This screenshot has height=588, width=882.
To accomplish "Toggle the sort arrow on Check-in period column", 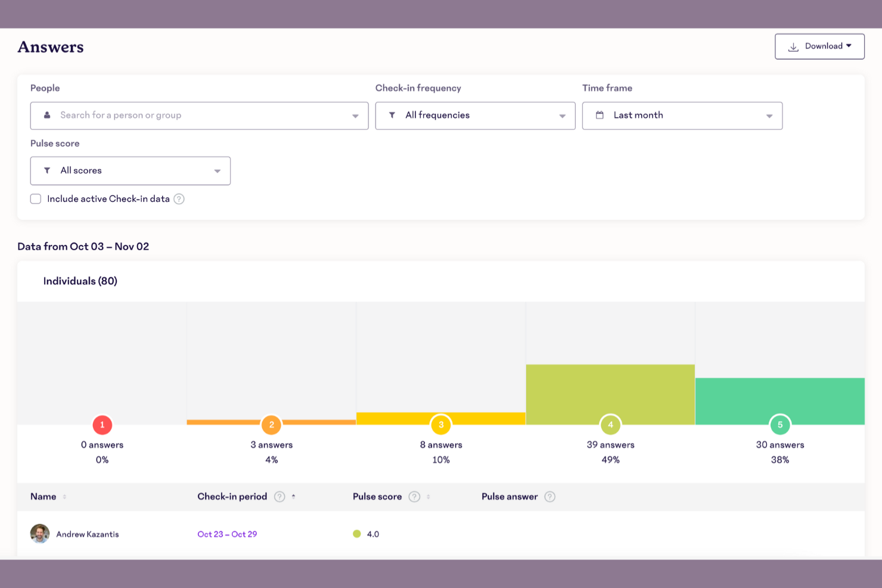I will click(294, 496).
